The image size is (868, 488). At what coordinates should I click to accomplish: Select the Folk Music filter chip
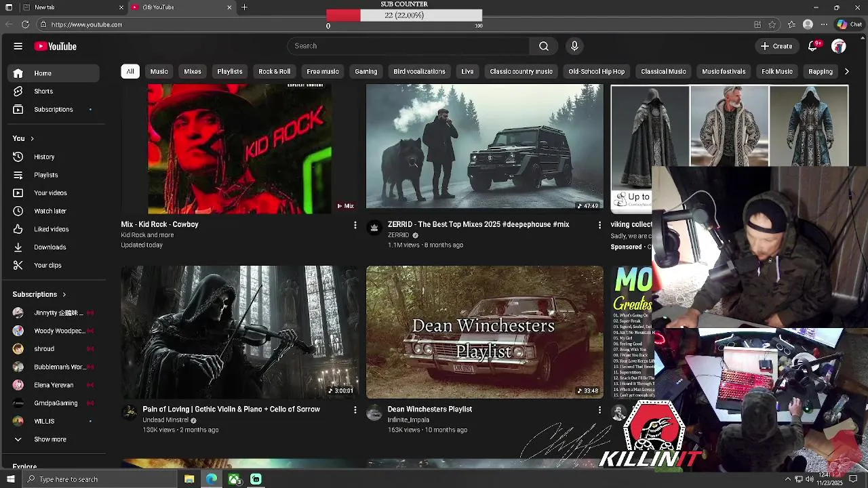(777, 71)
